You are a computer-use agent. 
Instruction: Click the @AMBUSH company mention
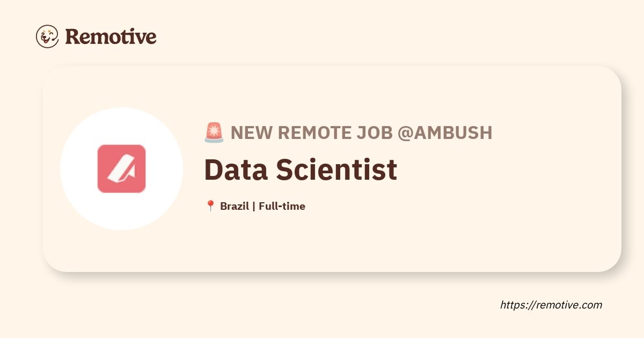[444, 133]
